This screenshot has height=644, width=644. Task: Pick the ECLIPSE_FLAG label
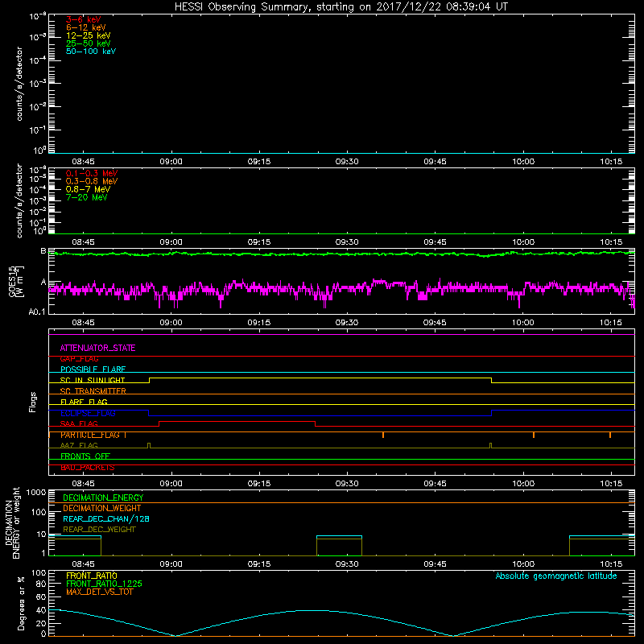(88, 413)
